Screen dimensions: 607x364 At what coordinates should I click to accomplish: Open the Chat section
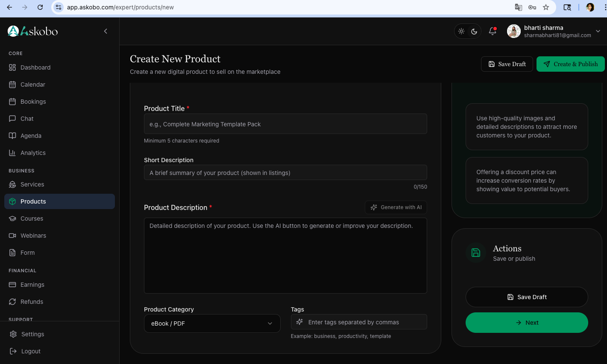pyautogui.click(x=27, y=119)
